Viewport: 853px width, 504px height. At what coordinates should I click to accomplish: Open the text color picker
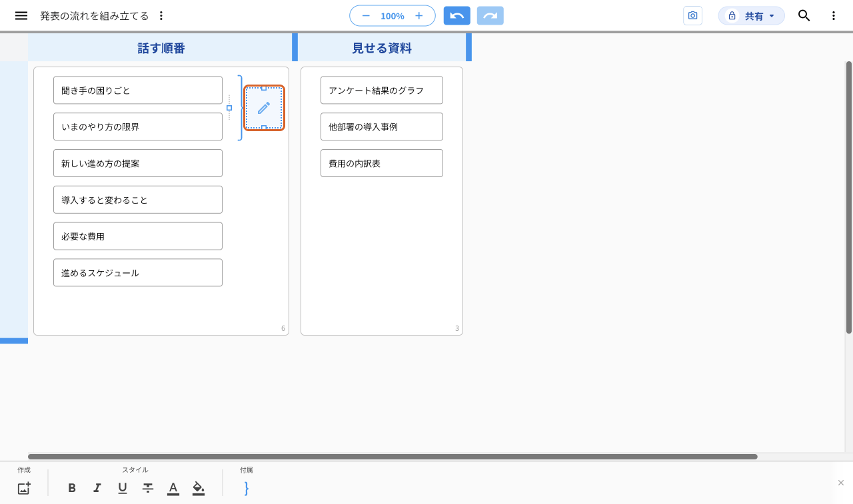point(173,489)
